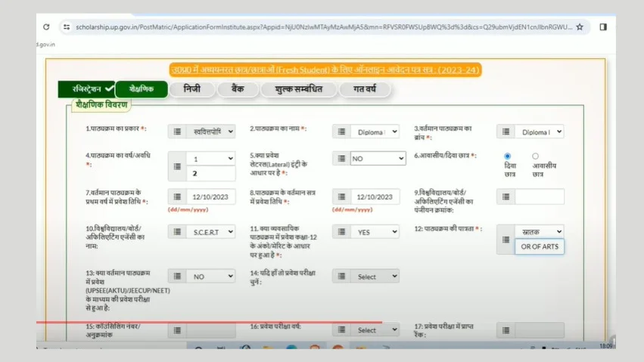
Task: Open field 13 dropdown showing NO
Action: [x=210, y=277]
